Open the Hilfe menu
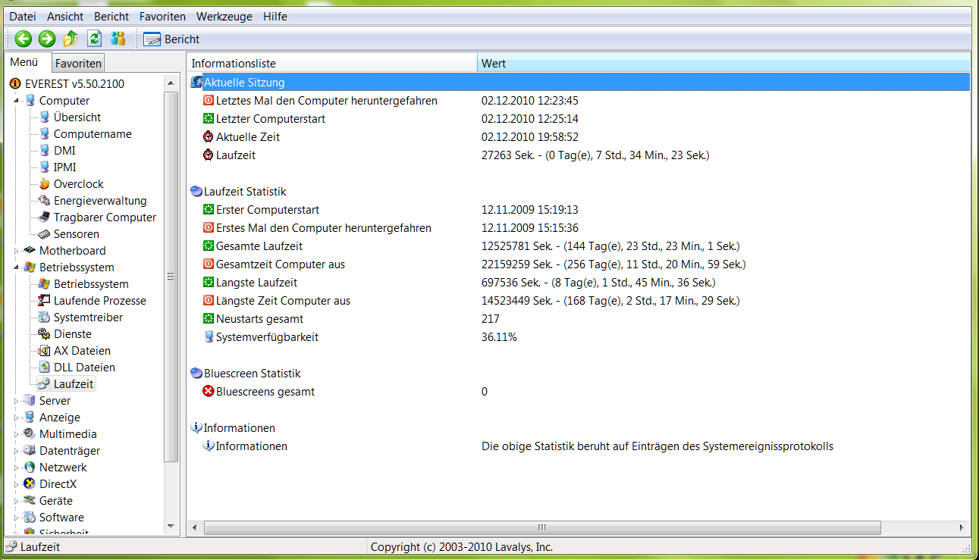 275,16
